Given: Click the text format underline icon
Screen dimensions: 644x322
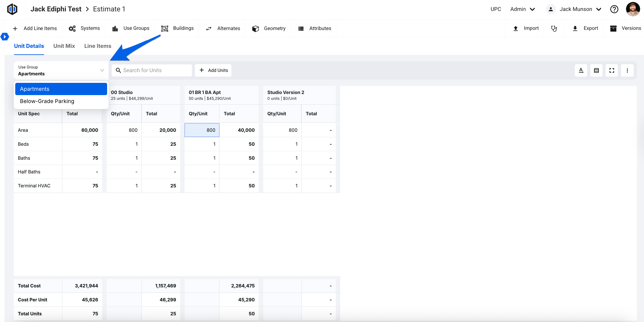Looking at the screenshot, I should 581,70.
